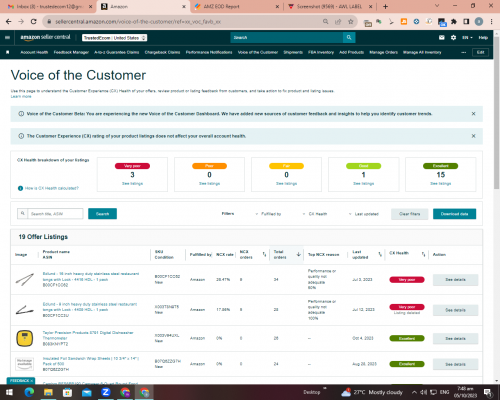This screenshot has height=400, width=500.
Task: Open the Seller Central hamburger menu
Action: [x=7, y=38]
